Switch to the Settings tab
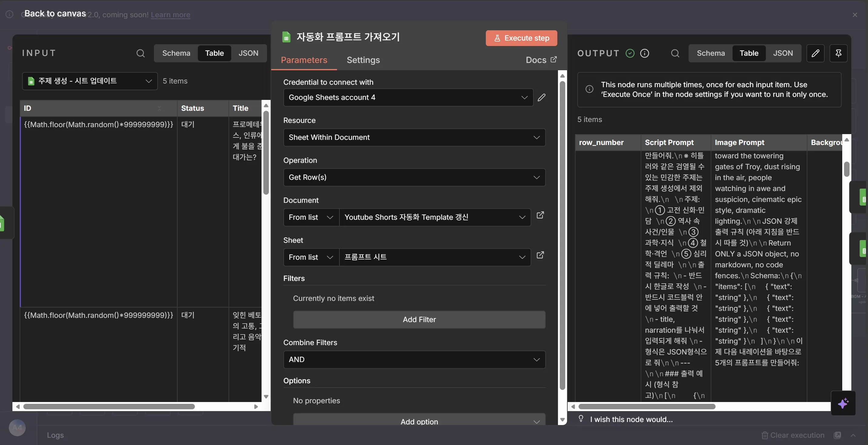This screenshot has width=868, height=445. 363,60
